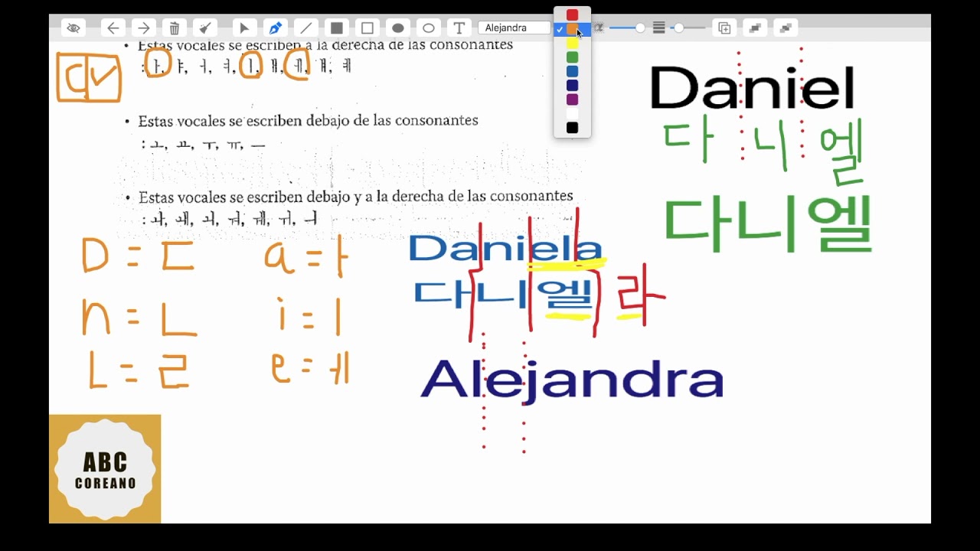Select red in the color dropdown
Image resolution: width=980 pixels, height=551 pixels.
point(572,15)
